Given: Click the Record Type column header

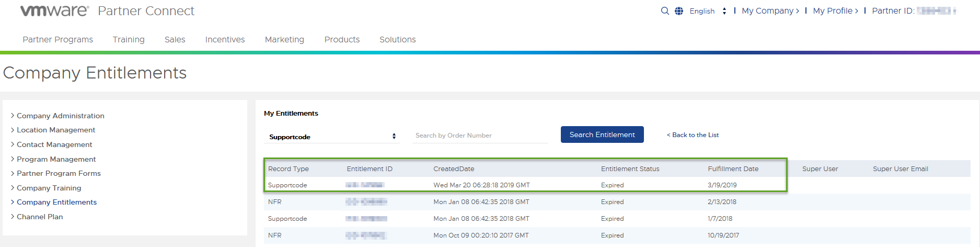Looking at the screenshot, I should click(x=289, y=169).
